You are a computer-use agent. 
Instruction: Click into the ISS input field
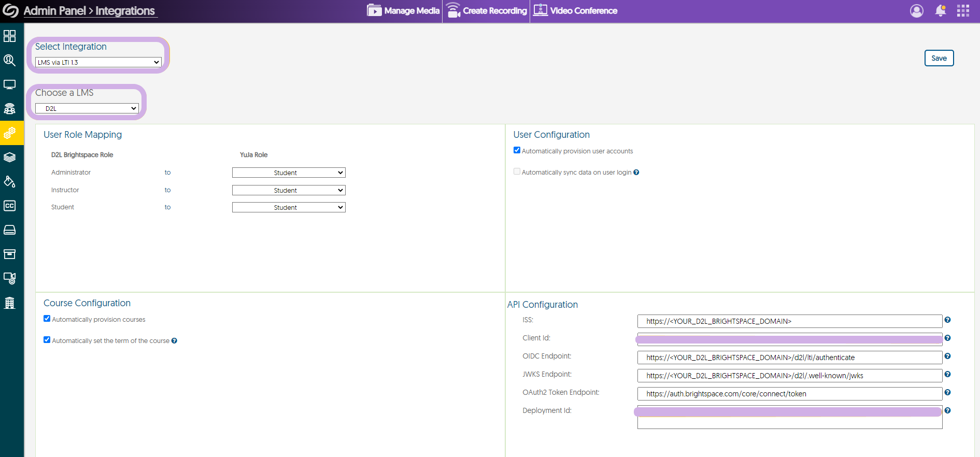[790, 321]
